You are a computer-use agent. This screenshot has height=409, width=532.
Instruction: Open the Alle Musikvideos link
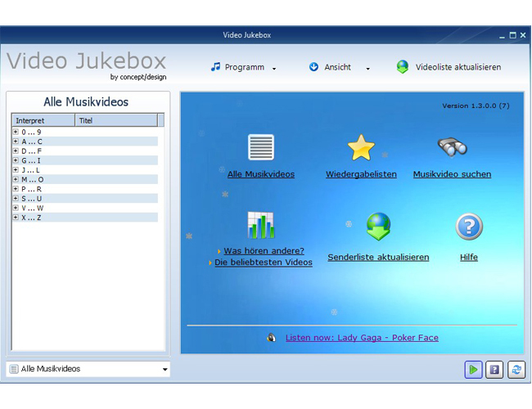[x=261, y=174]
